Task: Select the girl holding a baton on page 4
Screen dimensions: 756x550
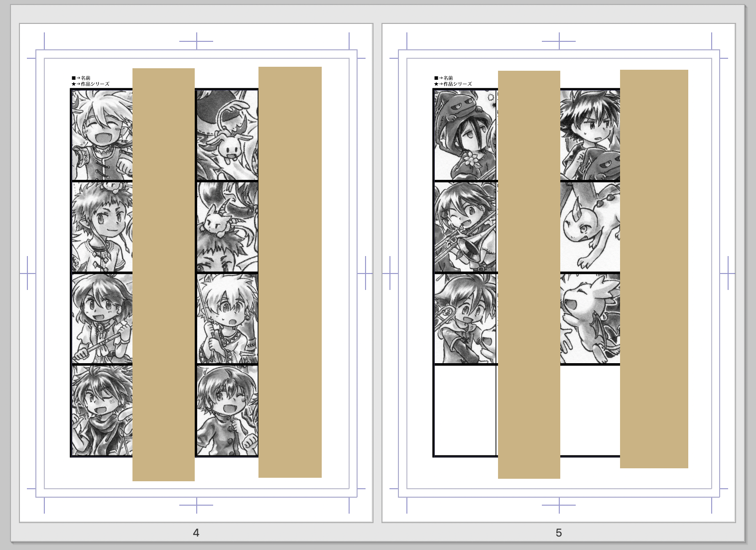Action: 102,318
